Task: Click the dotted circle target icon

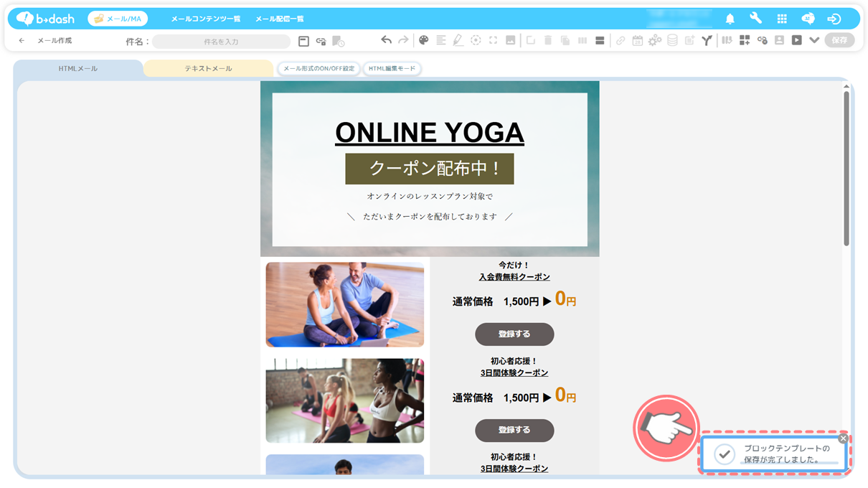Action: tap(476, 40)
